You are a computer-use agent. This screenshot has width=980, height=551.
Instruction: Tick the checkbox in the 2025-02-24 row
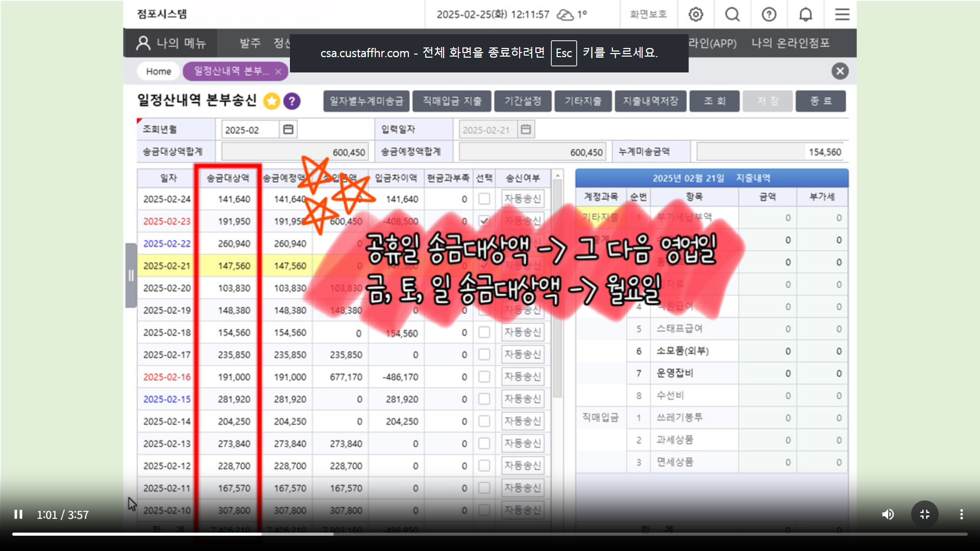click(484, 199)
